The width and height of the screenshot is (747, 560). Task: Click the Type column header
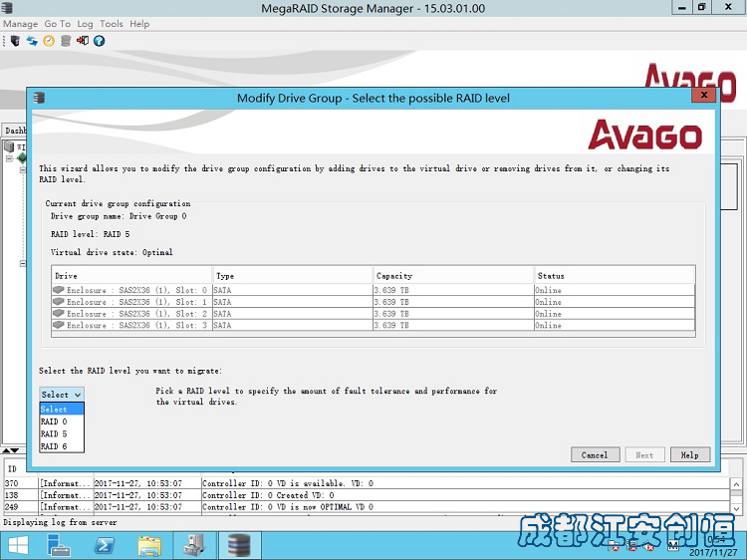click(293, 275)
